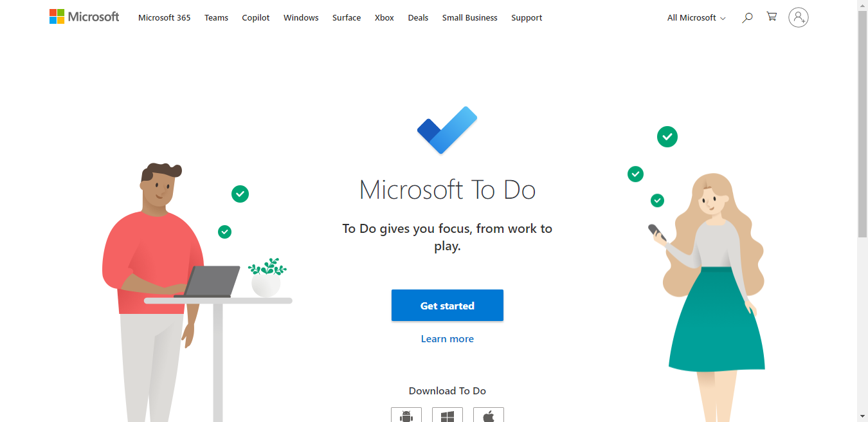View the shopping cart icon
Screen dimensions: 868x422
[x=771, y=17]
